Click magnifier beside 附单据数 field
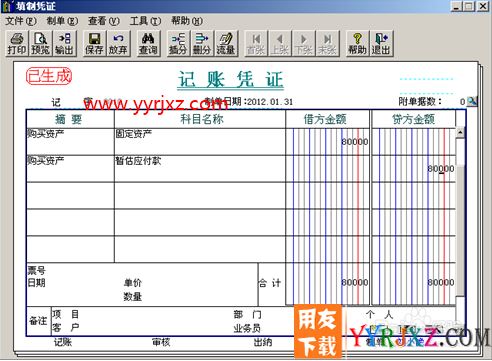492x361 pixels. pos(472,101)
